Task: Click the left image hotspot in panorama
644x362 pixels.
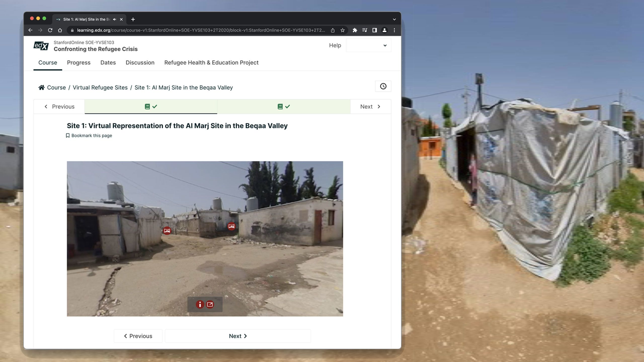Action: click(167, 231)
